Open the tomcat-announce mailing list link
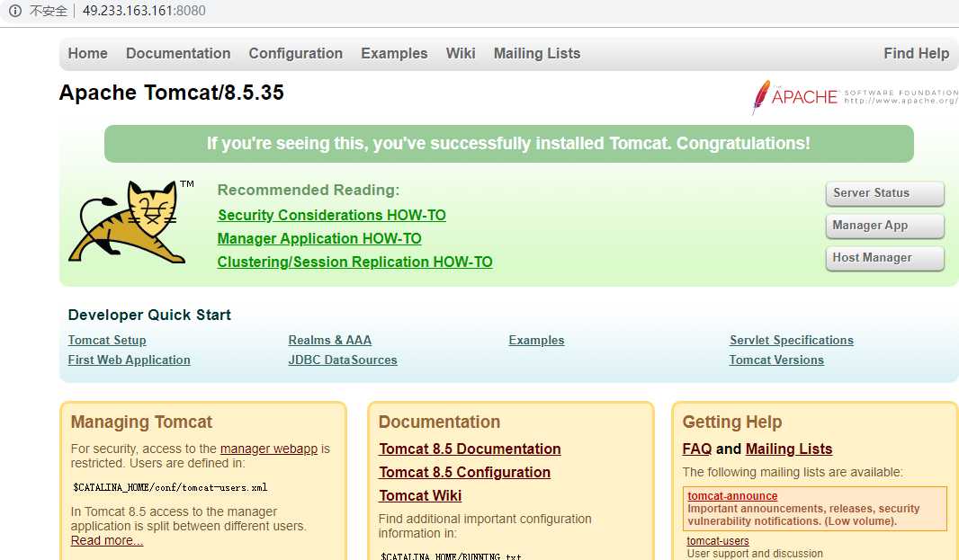Viewport: 959px width, 560px height. tap(732, 496)
